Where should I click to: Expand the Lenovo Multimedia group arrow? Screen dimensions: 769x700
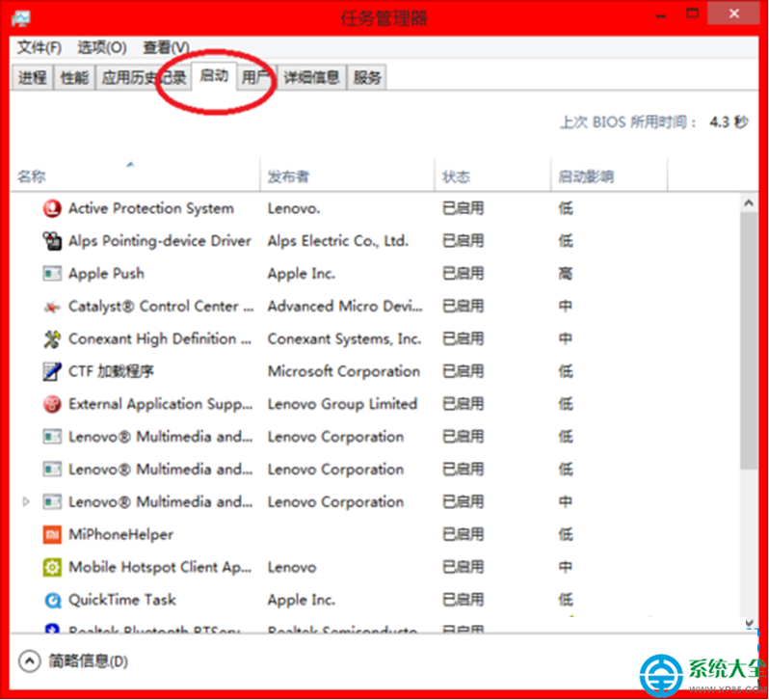click(x=26, y=501)
